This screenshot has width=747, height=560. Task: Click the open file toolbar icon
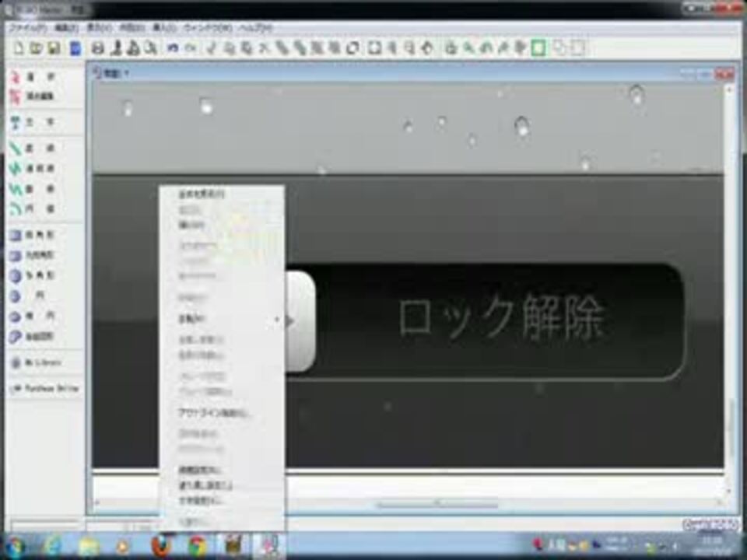point(36,48)
